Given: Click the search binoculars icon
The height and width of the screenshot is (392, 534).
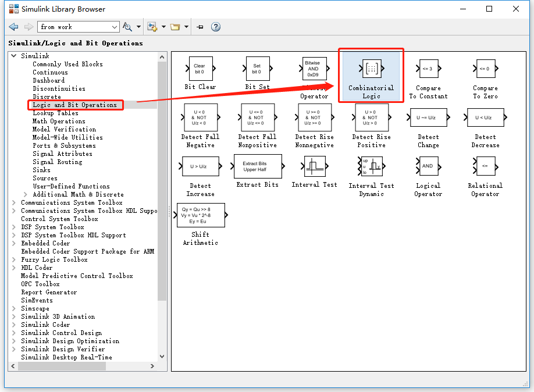Looking at the screenshot, I should click(x=127, y=27).
